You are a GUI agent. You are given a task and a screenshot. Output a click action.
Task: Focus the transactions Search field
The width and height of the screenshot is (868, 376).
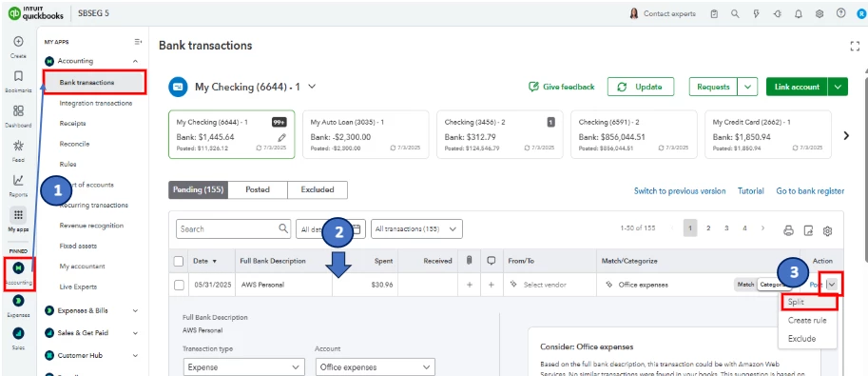click(233, 228)
